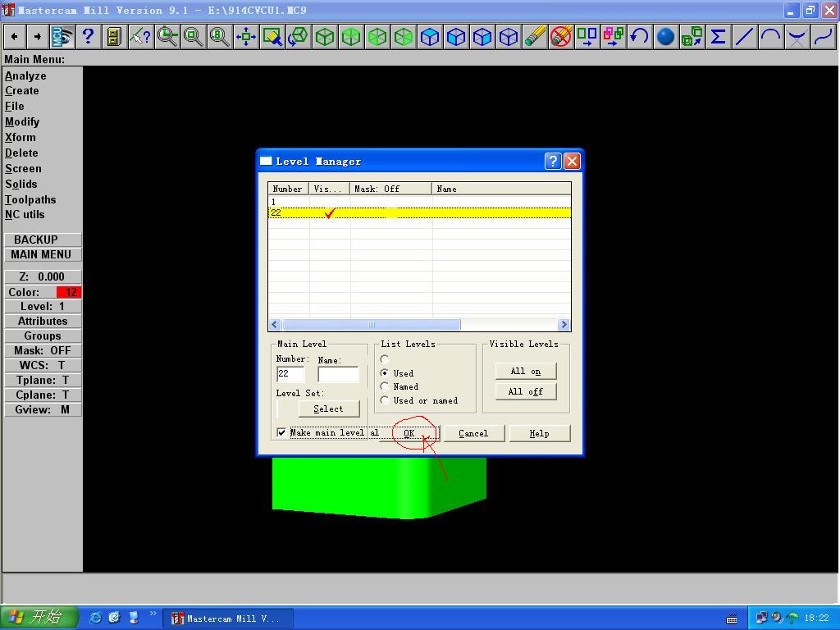Click the Undo curved arrow icon
The height and width of the screenshot is (630, 840).
coord(639,37)
